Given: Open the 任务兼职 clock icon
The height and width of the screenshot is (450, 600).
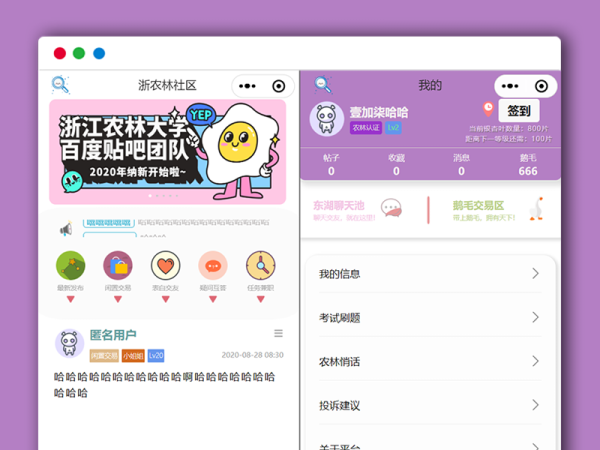Looking at the screenshot, I should pyautogui.click(x=261, y=265).
